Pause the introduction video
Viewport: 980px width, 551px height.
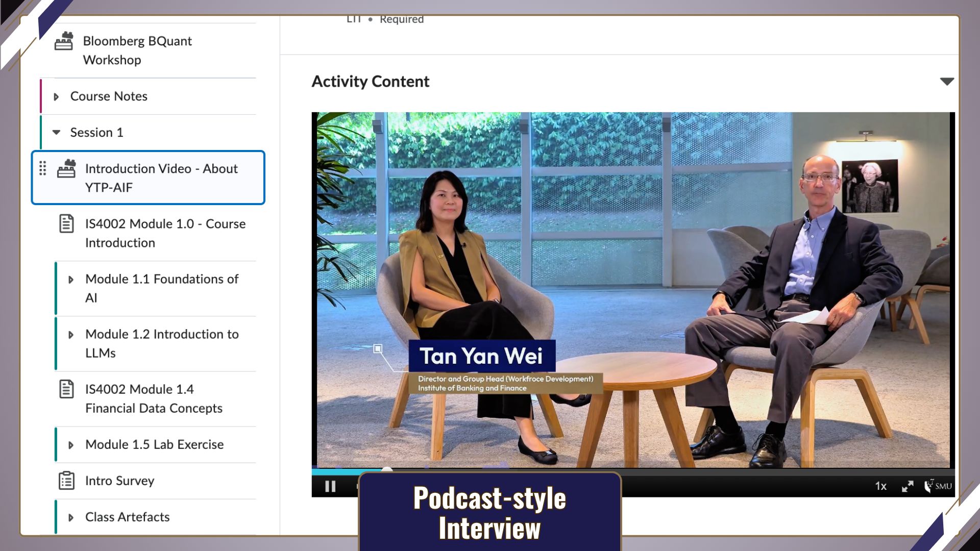coord(330,486)
